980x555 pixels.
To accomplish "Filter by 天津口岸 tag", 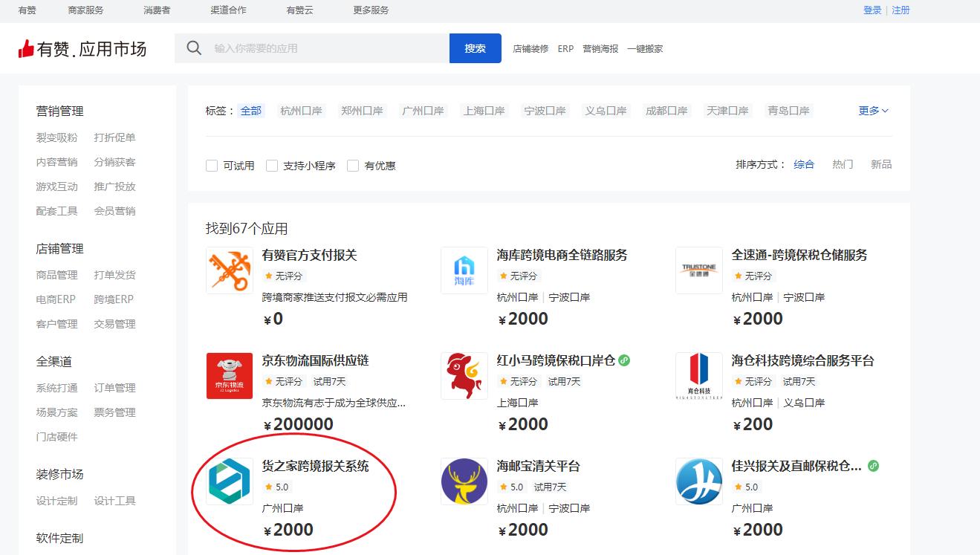I will pyautogui.click(x=727, y=111).
